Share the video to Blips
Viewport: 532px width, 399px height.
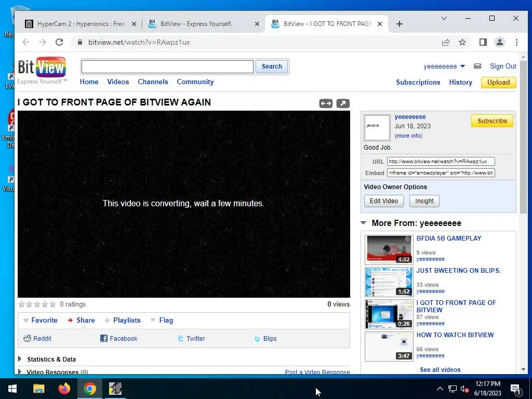[265, 339]
